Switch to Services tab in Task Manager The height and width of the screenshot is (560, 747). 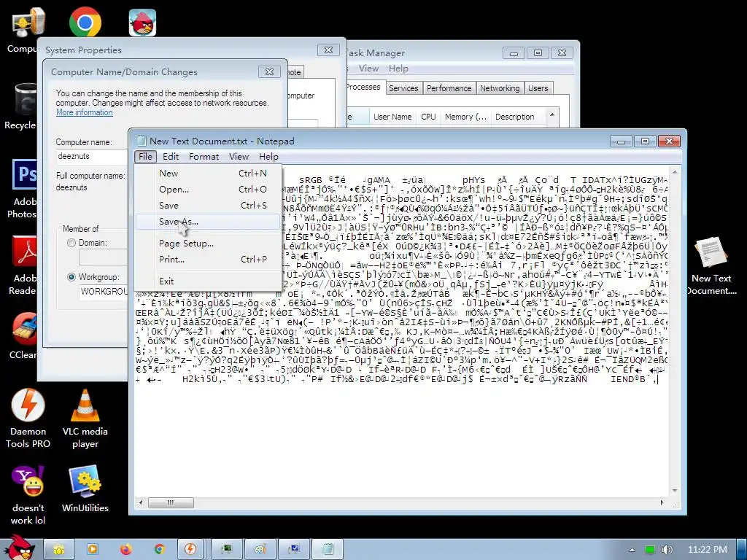pyautogui.click(x=403, y=88)
